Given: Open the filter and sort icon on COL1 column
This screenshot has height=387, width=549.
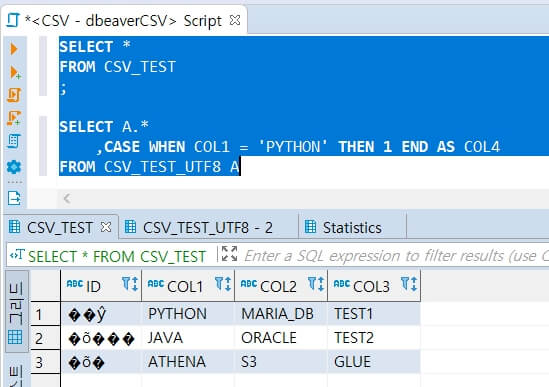Looking at the screenshot, I should coord(223,284).
